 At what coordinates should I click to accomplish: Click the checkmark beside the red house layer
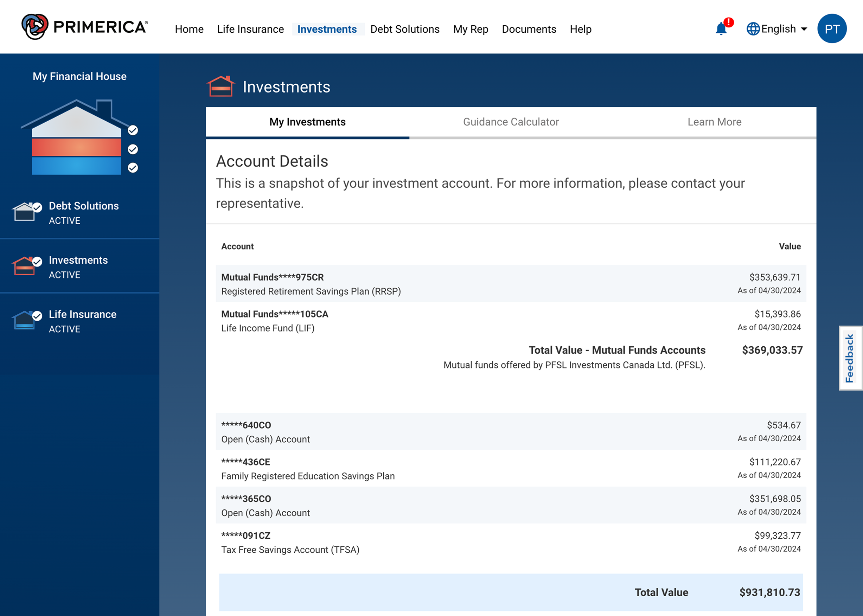133,149
